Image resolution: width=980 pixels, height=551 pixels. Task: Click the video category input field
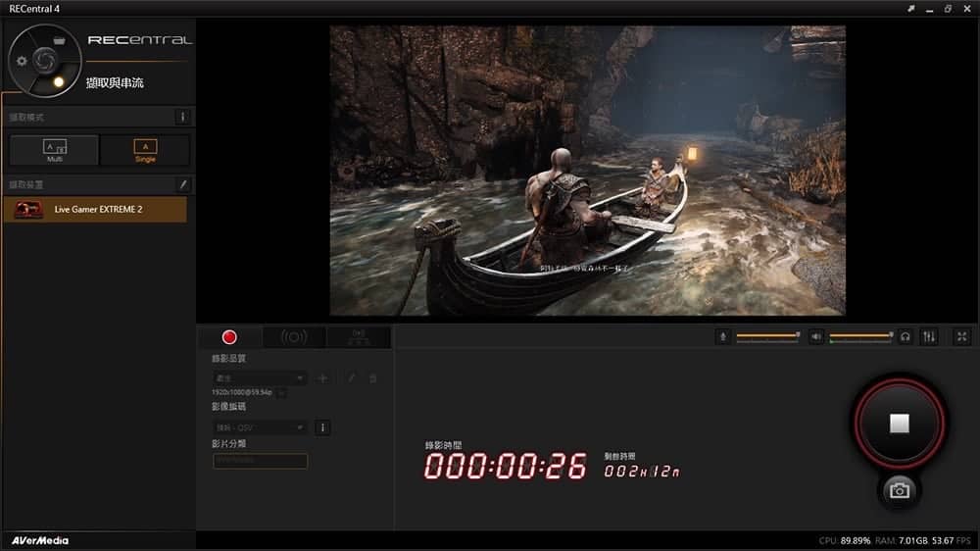click(260, 461)
